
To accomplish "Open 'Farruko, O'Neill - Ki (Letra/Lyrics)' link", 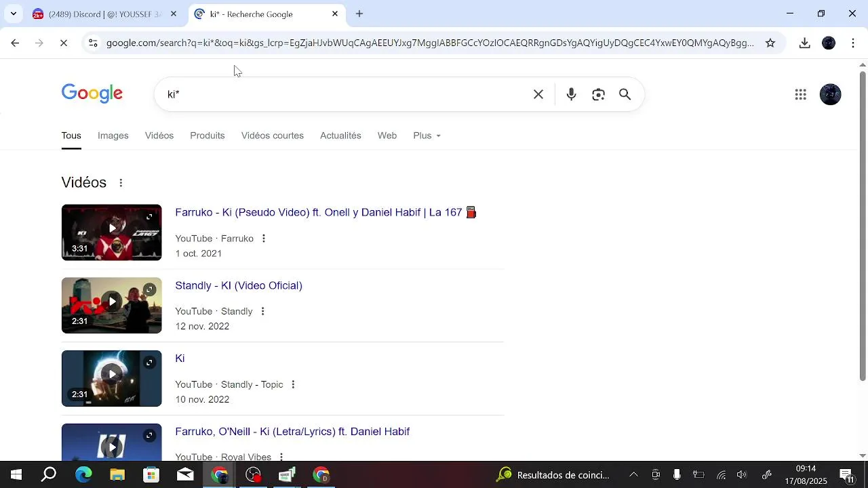I will [x=292, y=432].
